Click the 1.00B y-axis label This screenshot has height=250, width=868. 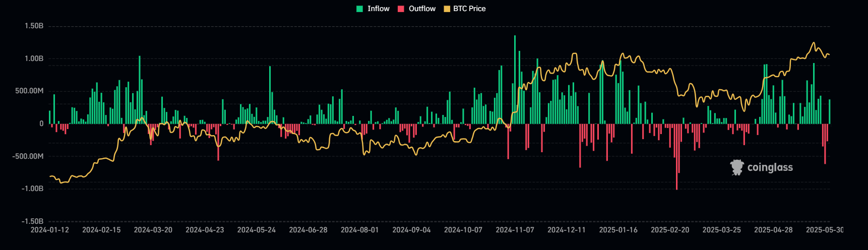(34, 58)
